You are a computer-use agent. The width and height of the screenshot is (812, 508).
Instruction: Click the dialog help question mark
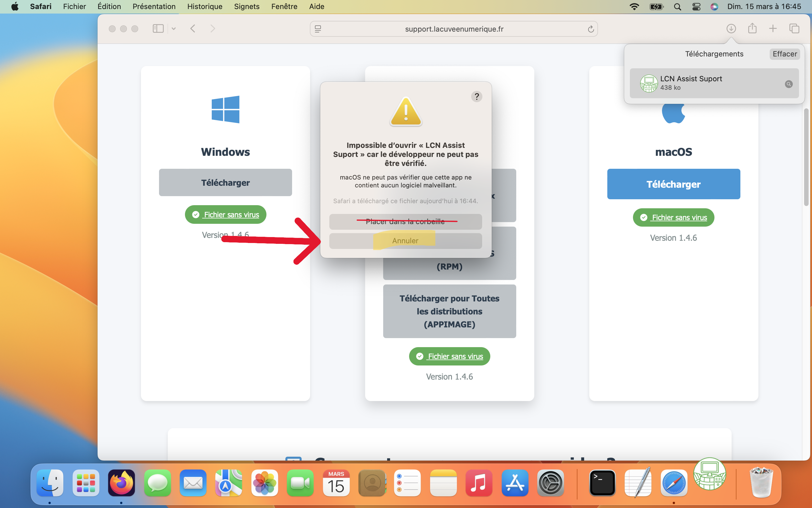tap(476, 97)
